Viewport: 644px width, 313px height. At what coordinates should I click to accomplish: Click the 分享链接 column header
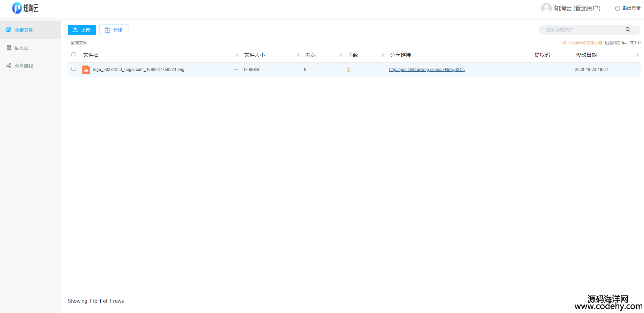(400, 55)
